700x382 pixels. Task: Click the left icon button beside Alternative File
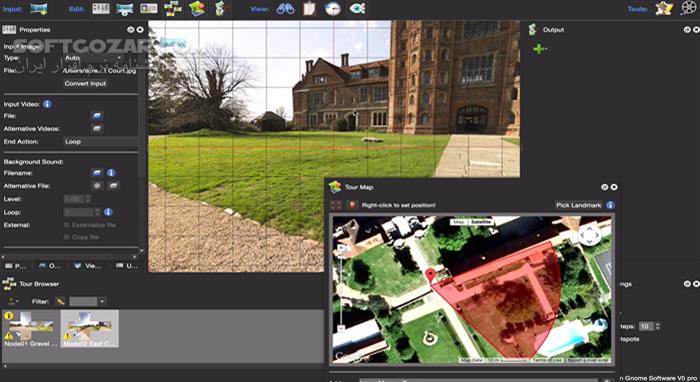click(97, 186)
